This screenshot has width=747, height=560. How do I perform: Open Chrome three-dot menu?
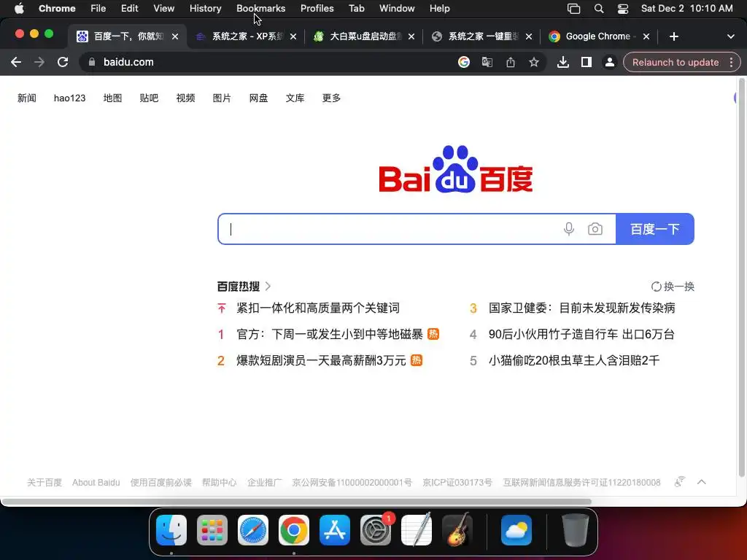click(731, 62)
